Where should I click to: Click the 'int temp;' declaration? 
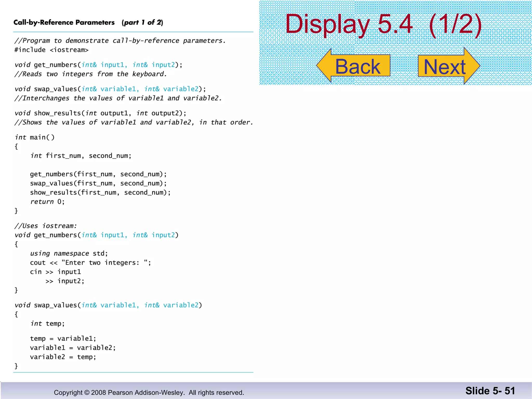pyautogui.click(x=47, y=324)
